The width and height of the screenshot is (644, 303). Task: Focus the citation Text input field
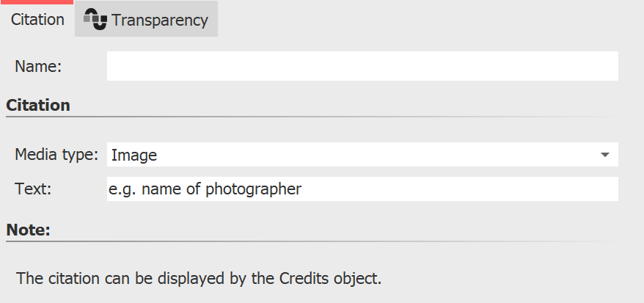440,189
